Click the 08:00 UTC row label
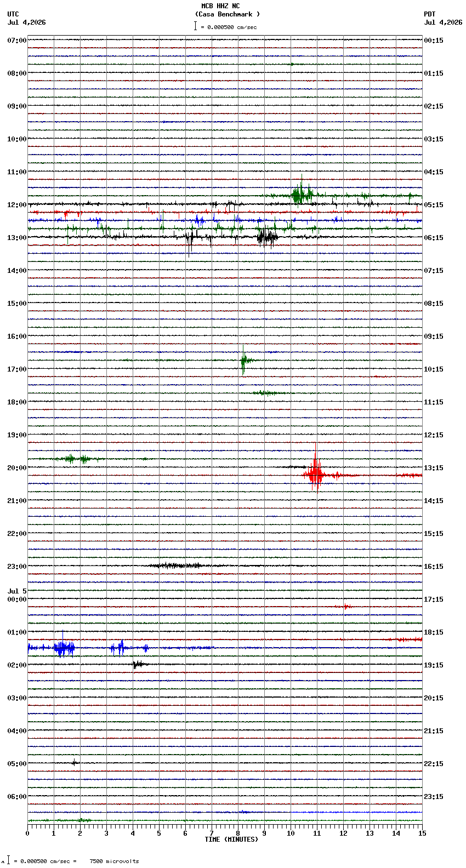Screen dimensions: 466x868 tap(17, 73)
